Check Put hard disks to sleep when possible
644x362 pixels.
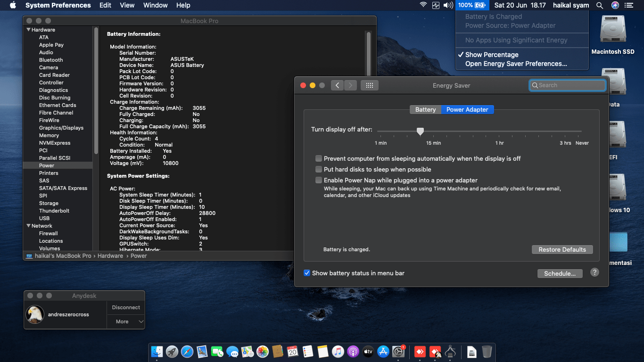[319, 169]
